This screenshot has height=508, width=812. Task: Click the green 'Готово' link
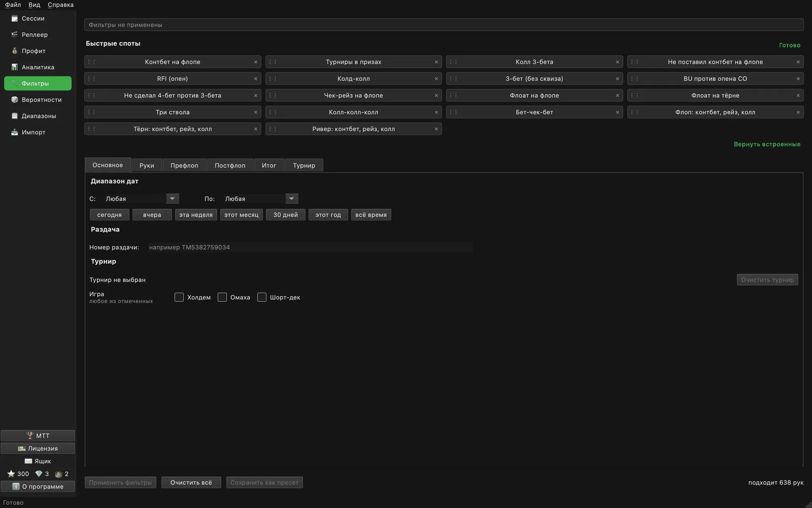coord(790,45)
